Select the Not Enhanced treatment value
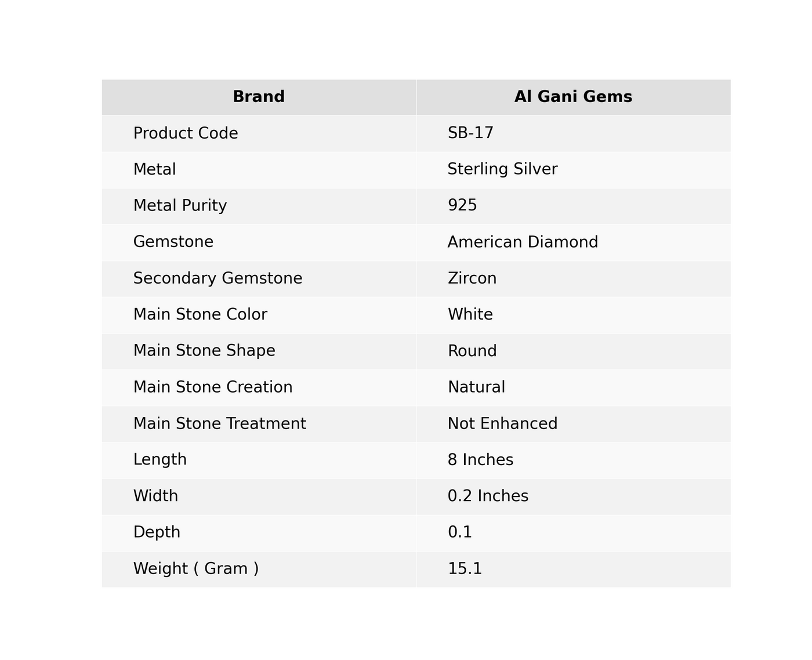Screen dimensions: 812x660 (502, 423)
